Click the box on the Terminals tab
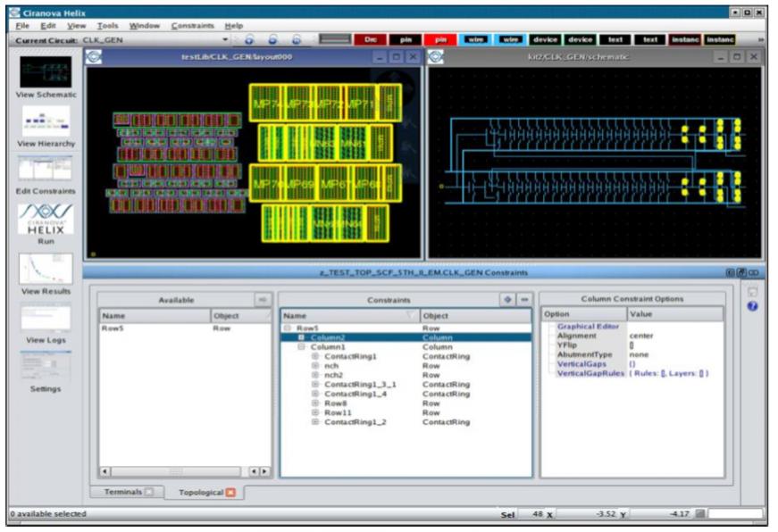Screen dimensions: 778x532 point(149,492)
